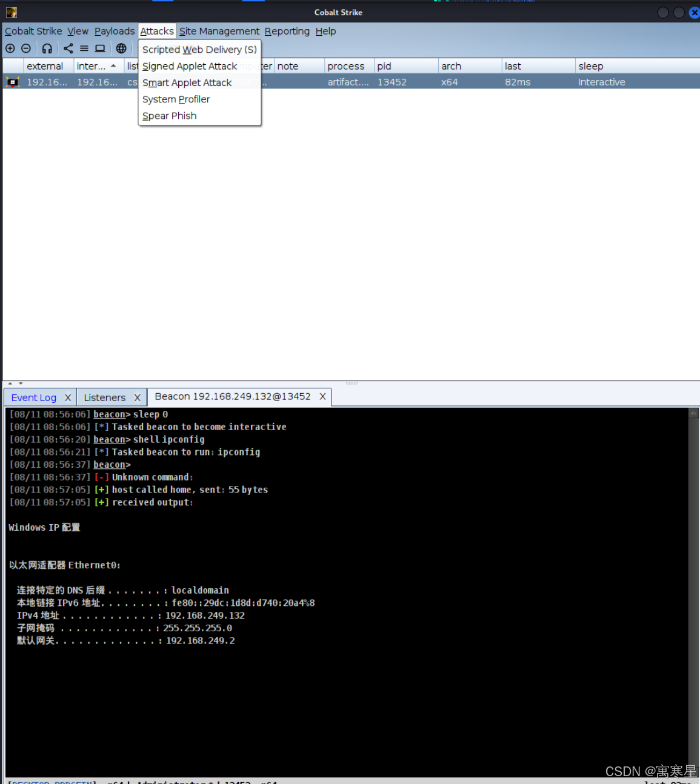Image resolution: width=700 pixels, height=784 pixels.
Task: Select the Beacon 192.168.249.132@13452 tab
Action: pos(233,396)
